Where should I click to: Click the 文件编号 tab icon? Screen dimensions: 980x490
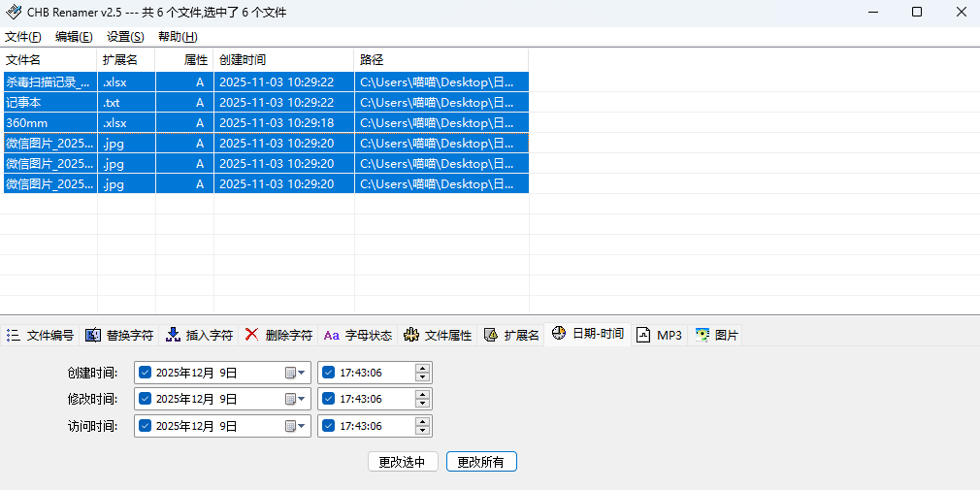coord(14,335)
